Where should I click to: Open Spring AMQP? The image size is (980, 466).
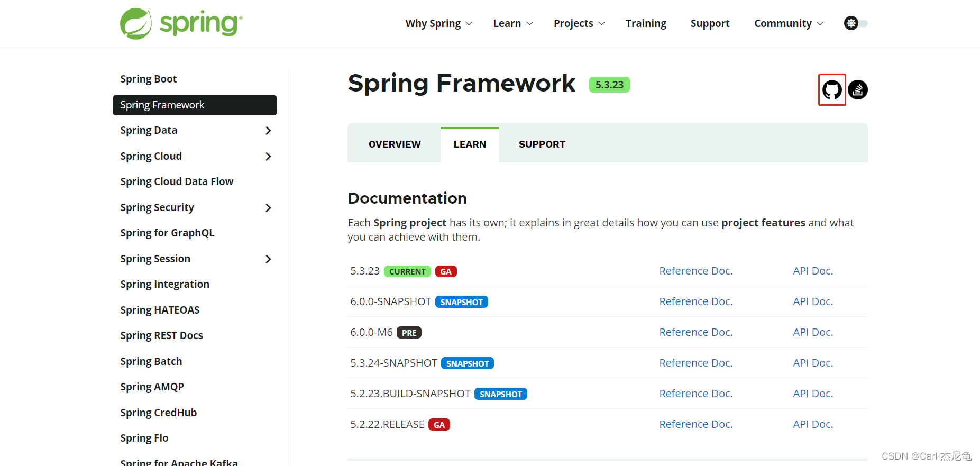tap(152, 387)
